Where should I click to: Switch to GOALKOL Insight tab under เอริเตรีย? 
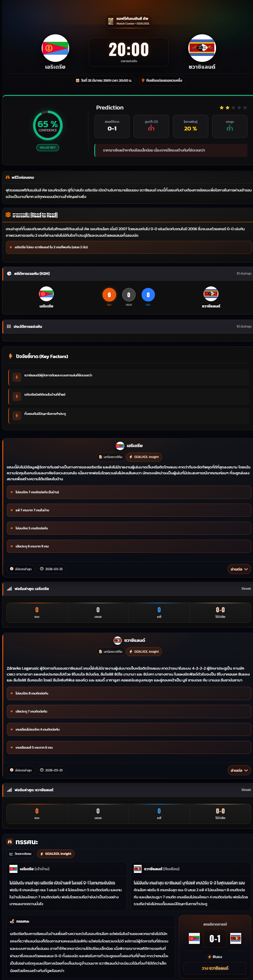click(x=144, y=457)
